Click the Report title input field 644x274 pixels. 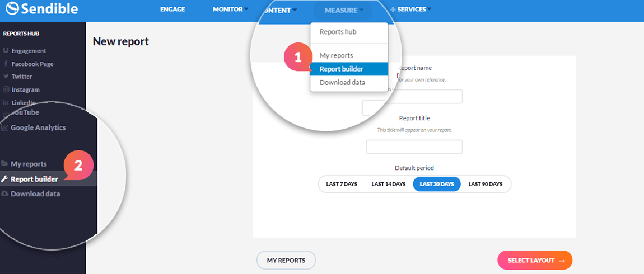(414, 147)
